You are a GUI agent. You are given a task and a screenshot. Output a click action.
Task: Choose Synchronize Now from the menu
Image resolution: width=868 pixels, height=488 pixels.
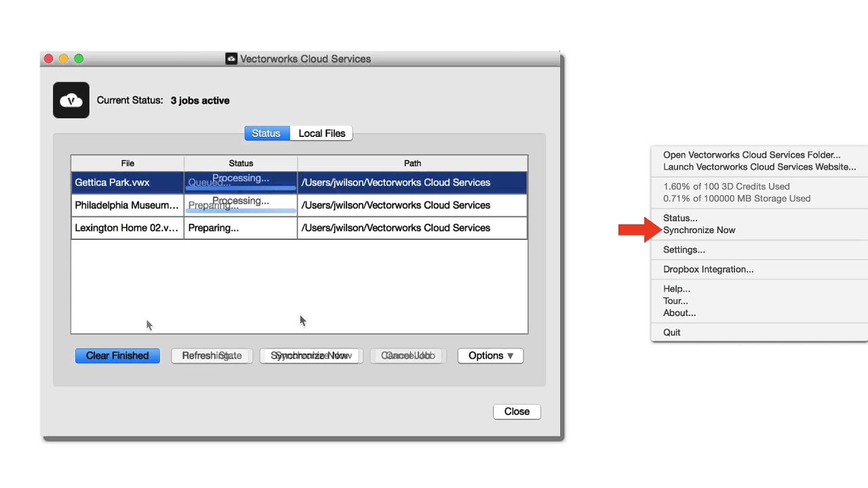point(699,230)
